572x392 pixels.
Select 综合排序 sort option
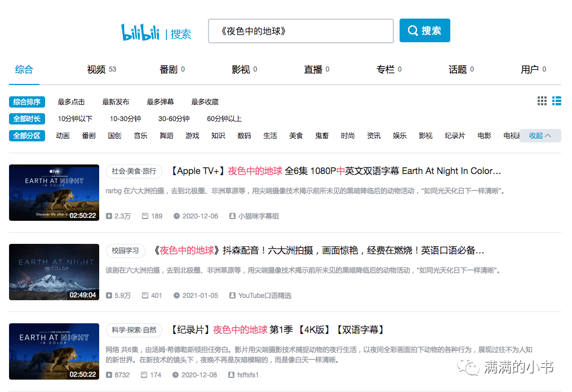point(27,102)
